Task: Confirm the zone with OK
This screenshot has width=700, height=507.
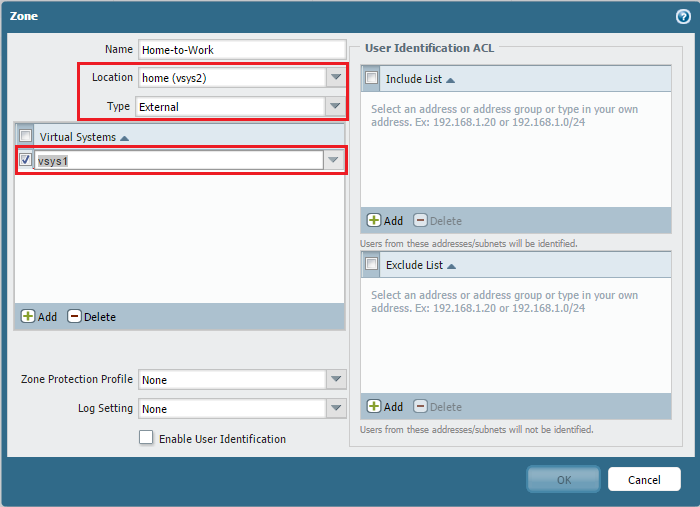Action: (x=563, y=479)
